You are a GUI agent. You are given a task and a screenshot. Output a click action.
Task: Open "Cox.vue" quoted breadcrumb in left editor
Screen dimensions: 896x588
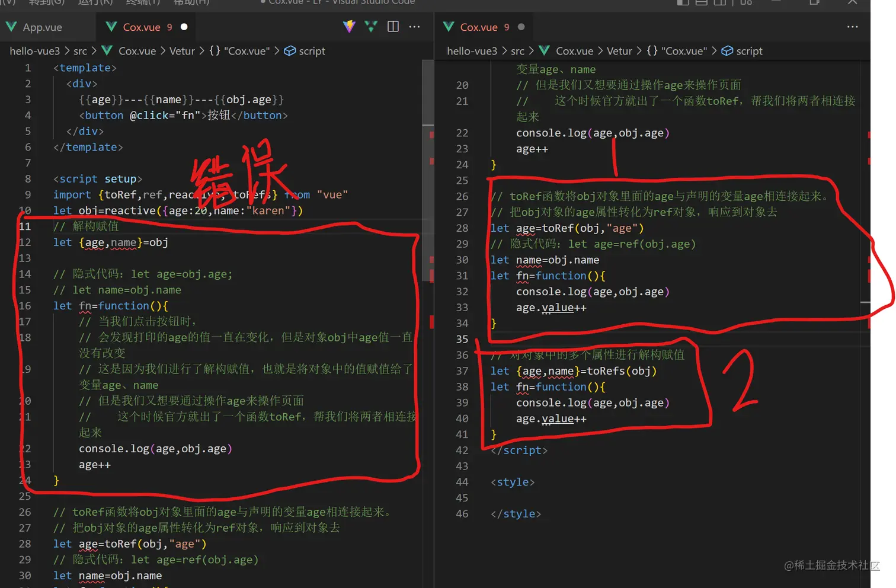click(x=247, y=51)
